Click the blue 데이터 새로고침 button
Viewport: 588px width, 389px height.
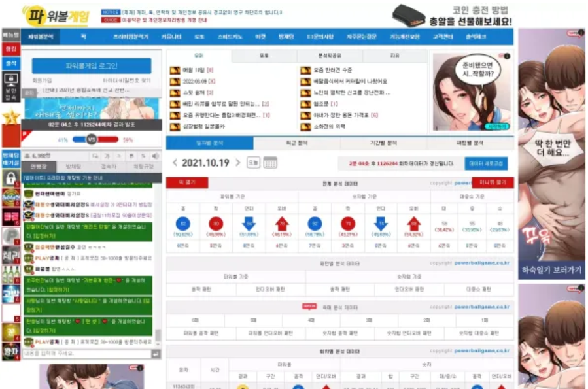coord(486,163)
